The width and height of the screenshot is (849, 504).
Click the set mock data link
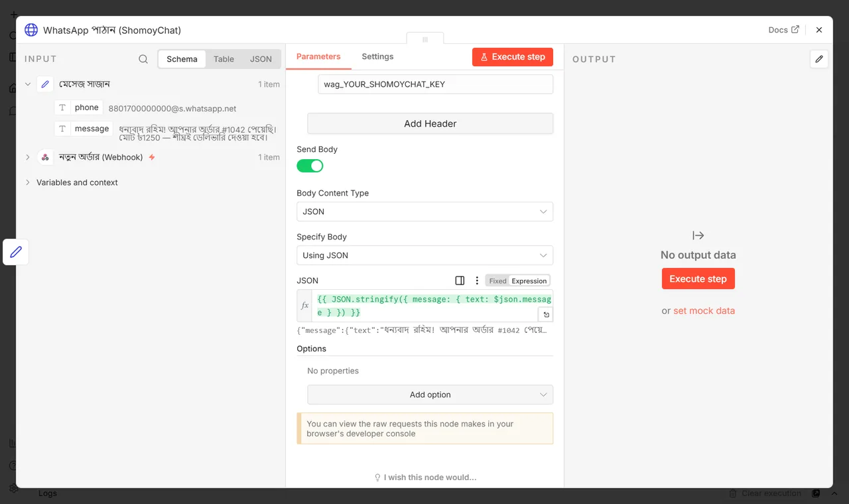[704, 310]
